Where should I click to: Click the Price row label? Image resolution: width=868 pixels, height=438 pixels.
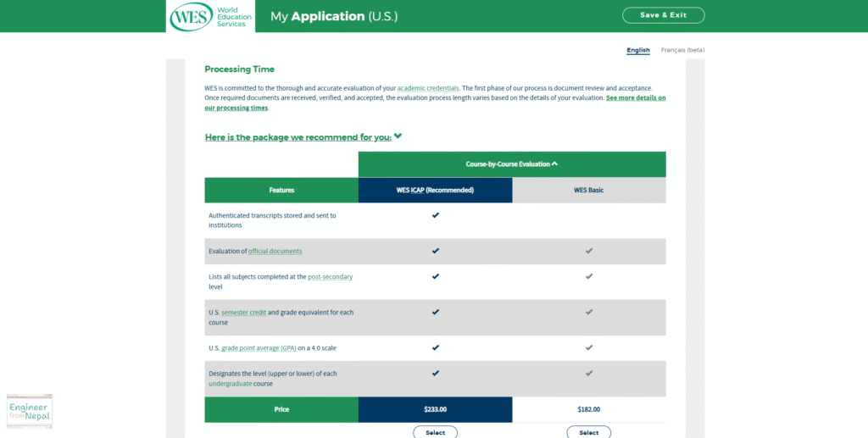(281, 410)
